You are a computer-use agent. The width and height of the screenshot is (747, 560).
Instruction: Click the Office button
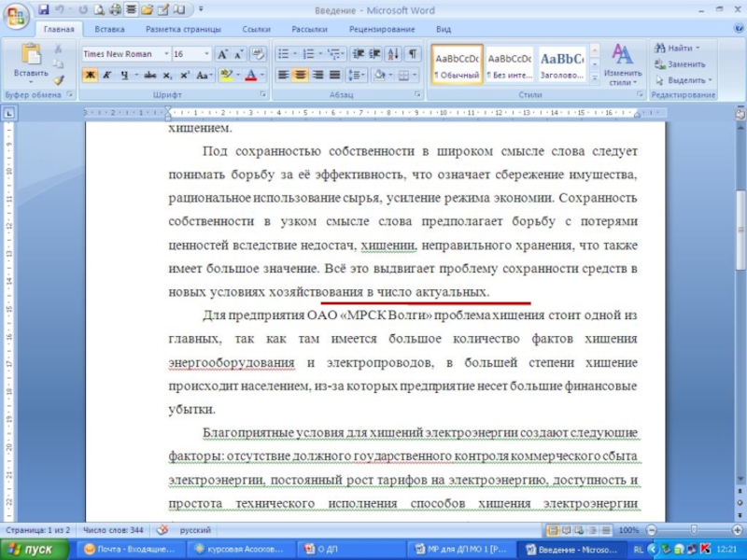click(16, 16)
